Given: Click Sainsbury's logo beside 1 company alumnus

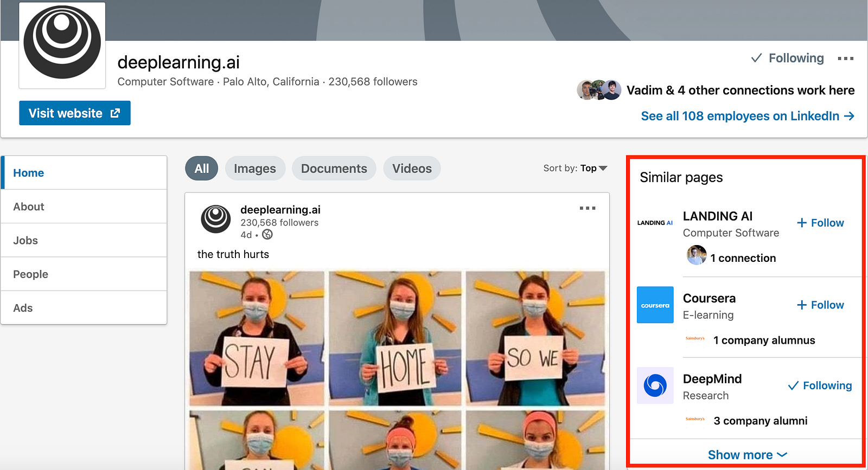Looking at the screenshot, I should click(x=695, y=339).
